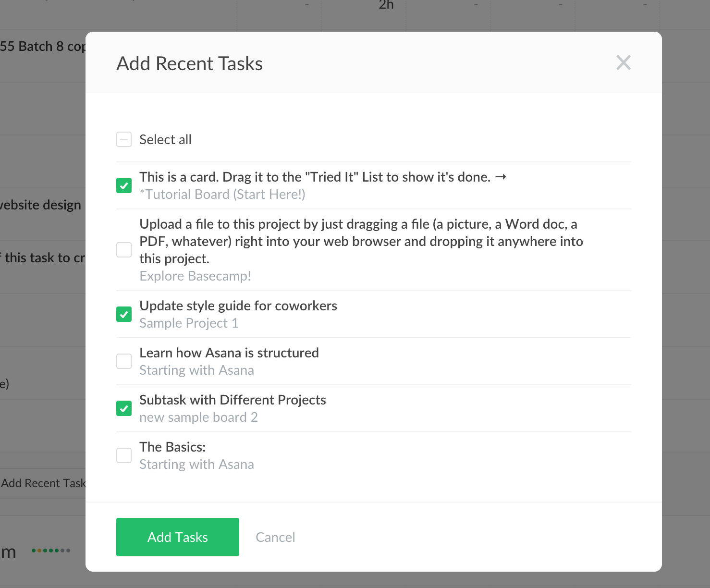Toggle the Select all checkbox
Image resolution: width=710 pixels, height=588 pixels.
[x=124, y=140]
